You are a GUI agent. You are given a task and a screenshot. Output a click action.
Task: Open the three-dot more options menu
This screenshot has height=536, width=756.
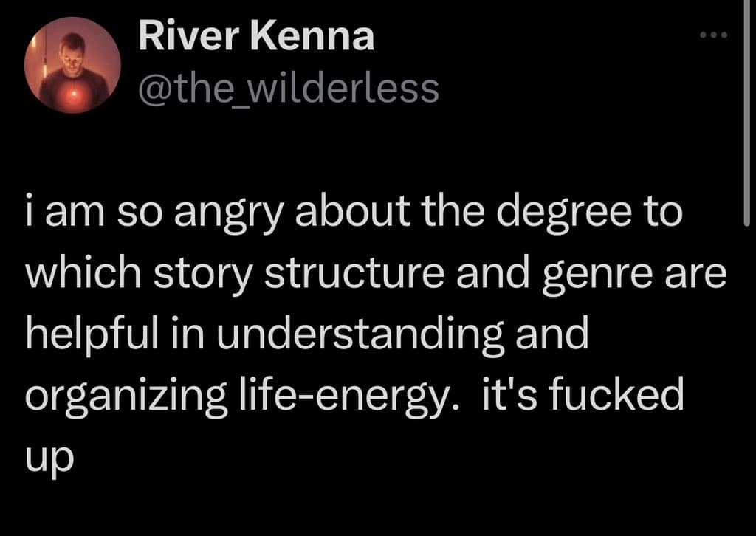(715, 35)
